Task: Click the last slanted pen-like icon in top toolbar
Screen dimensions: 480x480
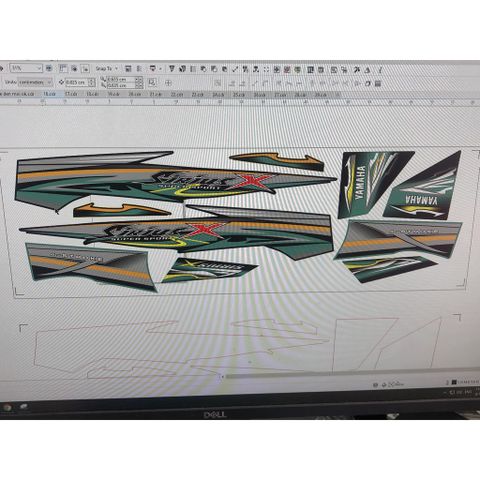Action: [x=380, y=70]
